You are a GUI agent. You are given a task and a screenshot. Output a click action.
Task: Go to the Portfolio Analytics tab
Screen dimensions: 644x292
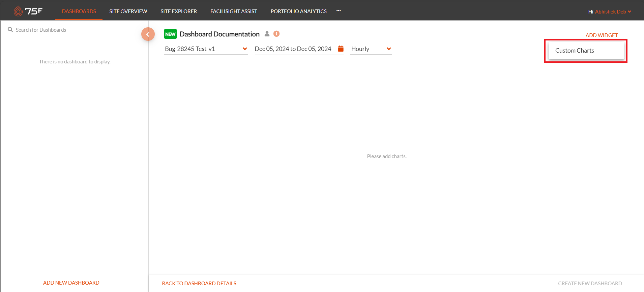[298, 11]
